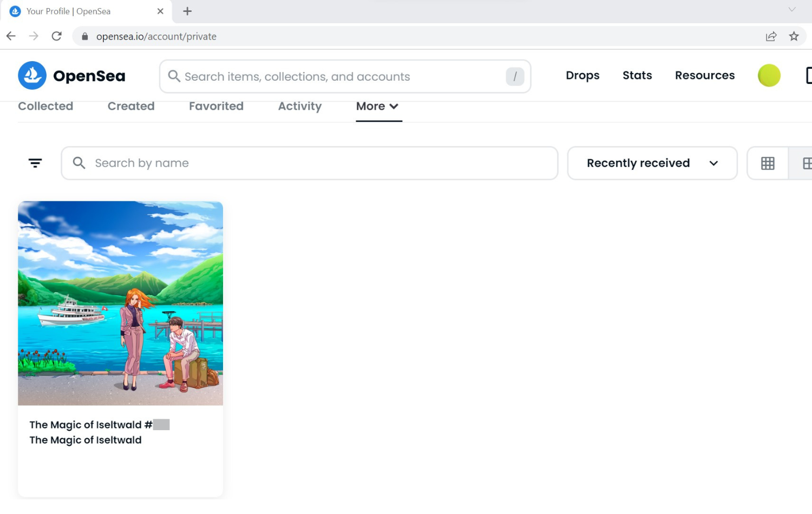The width and height of the screenshot is (812, 514).
Task: Click the site lock icon in address bar
Action: click(84, 36)
